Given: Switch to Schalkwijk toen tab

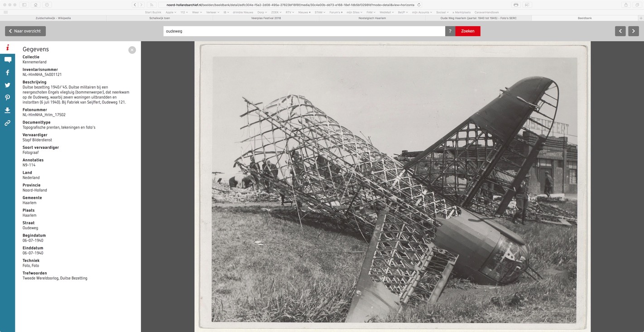Looking at the screenshot, I should 159,18.
